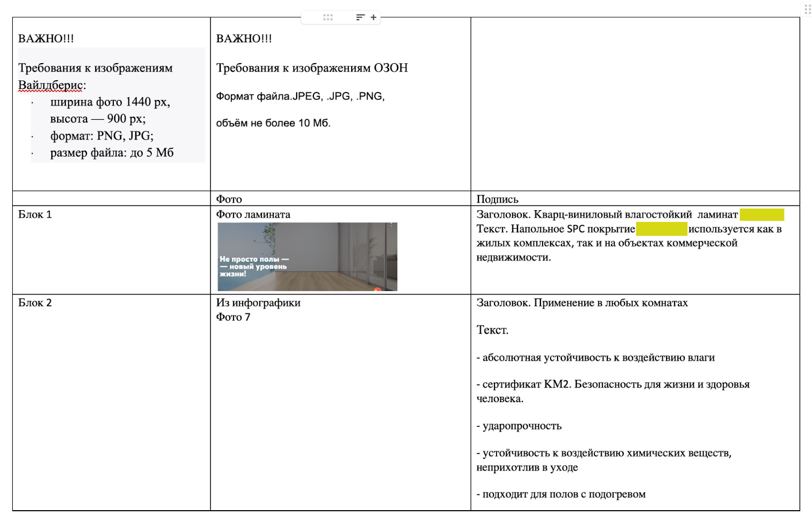This screenshot has width=812, height=523.
Task: Click yellow highlight after 'SPC покрытие'
Action: click(661, 229)
